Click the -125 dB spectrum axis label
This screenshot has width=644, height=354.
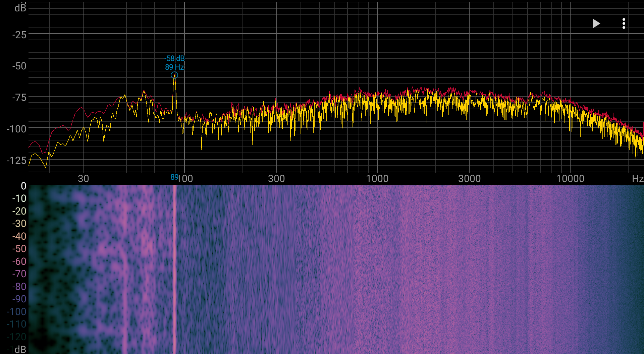(16, 161)
